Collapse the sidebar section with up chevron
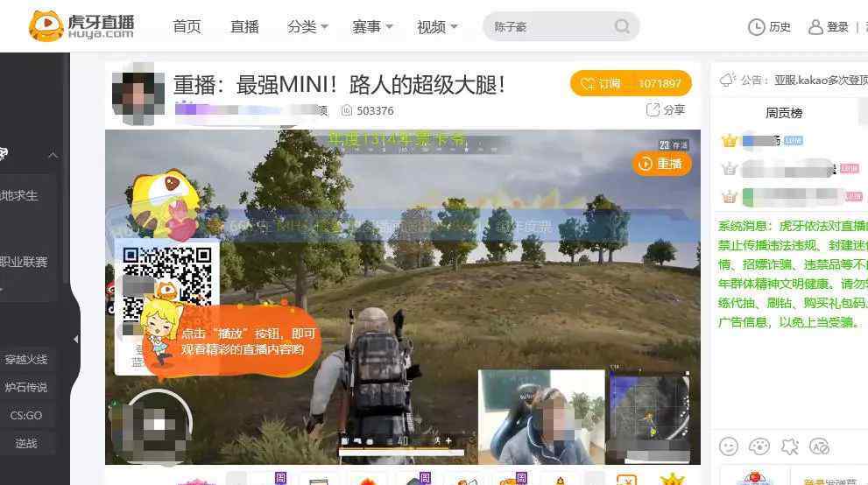 click(53, 155)
